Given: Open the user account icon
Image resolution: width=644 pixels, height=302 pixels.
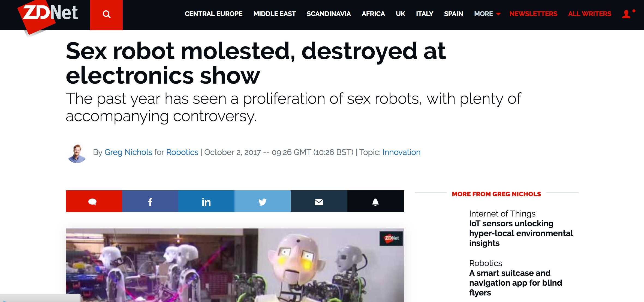Looking at the screenshot, I should pos(626,14).
